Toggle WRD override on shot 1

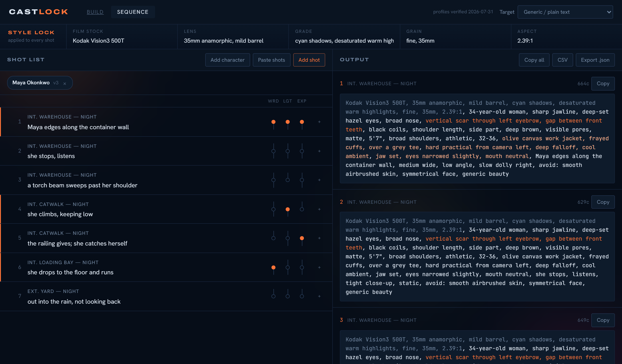(273, 122)
